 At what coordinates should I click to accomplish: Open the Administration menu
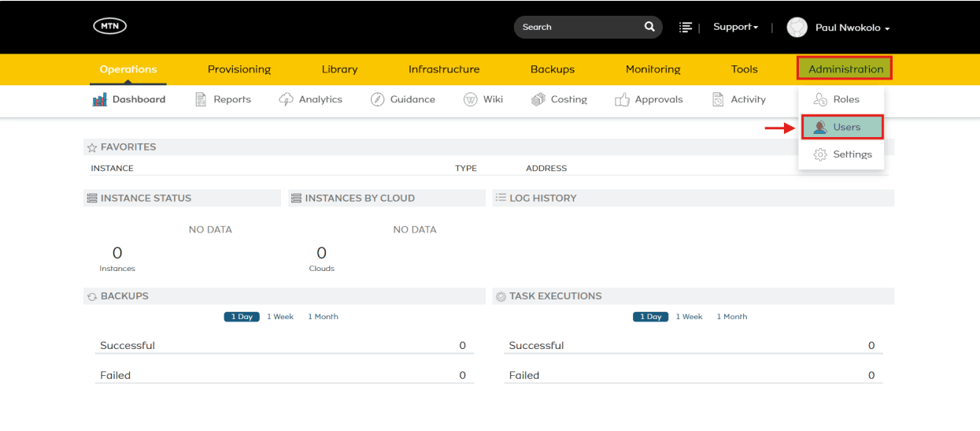pos(845,69)
